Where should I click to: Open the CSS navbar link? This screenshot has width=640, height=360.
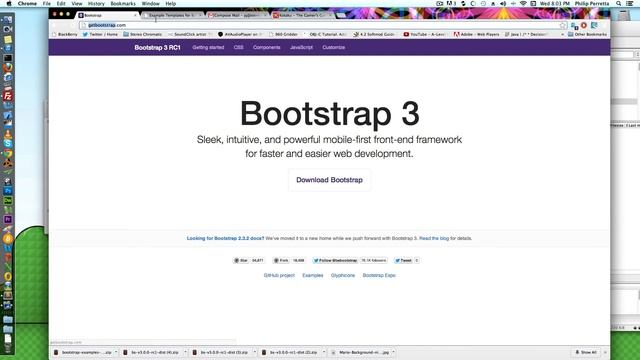click(x=239, y=47)
